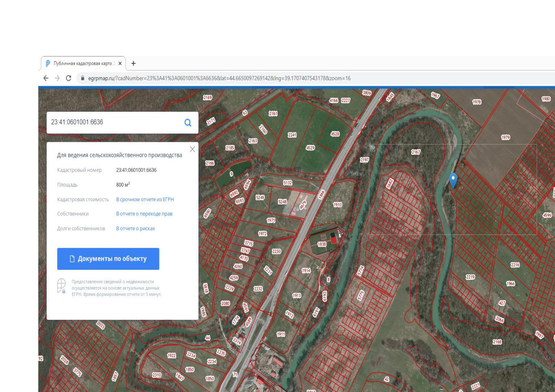Click parcel label 2197 on the map
Screen dimensions: 555x392
point(364,160)
